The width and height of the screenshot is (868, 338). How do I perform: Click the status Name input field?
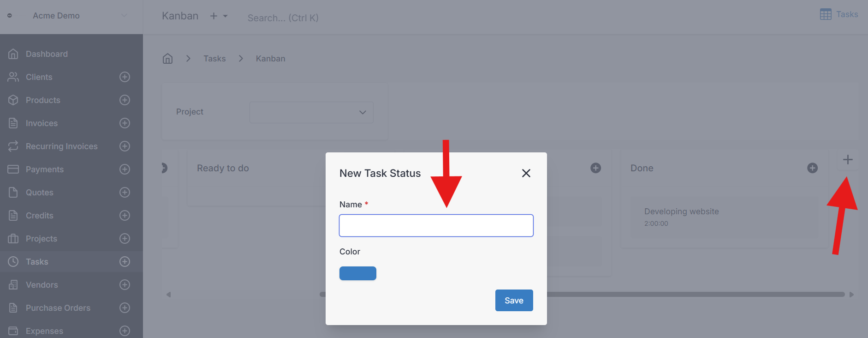(436, 226)
